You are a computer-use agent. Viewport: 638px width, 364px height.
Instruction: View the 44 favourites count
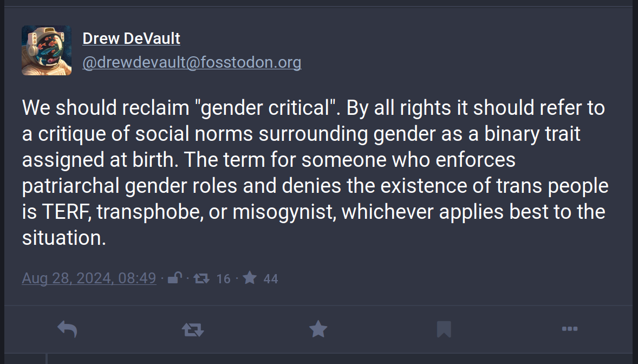(x=271, y=279)
